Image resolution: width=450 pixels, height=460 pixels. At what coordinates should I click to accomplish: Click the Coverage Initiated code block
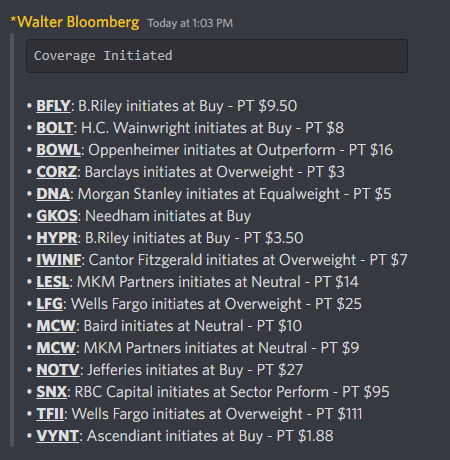(217, 56)
